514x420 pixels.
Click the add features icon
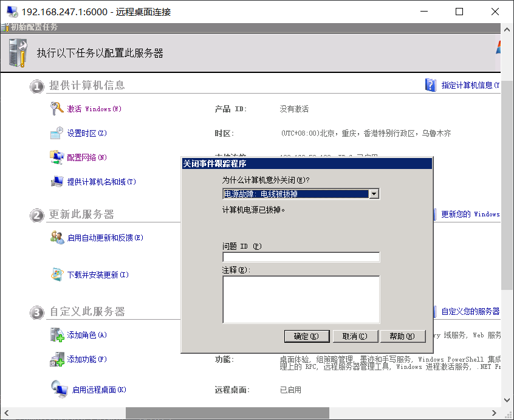[57, 359]
